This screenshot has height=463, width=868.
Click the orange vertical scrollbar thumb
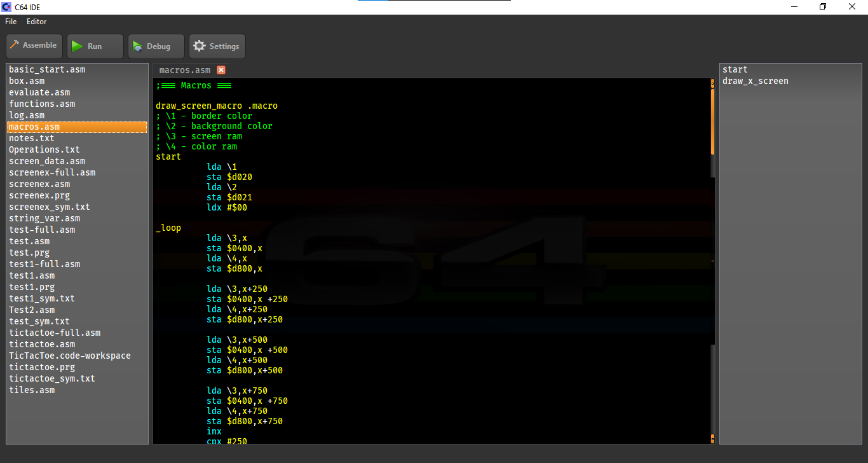(x=712, y=121)
